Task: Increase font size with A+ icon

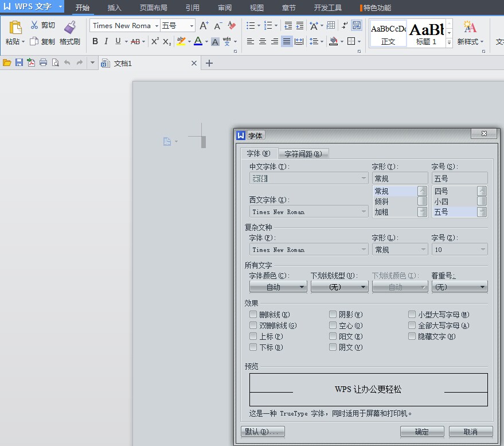Action: (205, 25)
